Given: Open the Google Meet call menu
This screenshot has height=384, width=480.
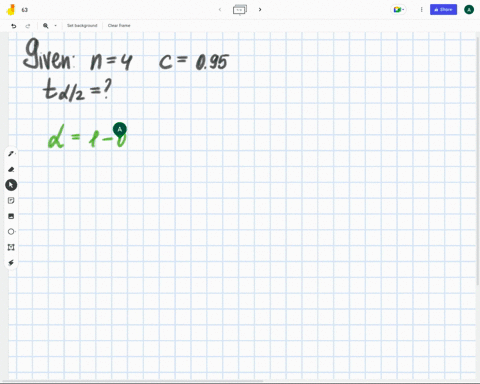Looking at the screenshot, I should (399, 10).
